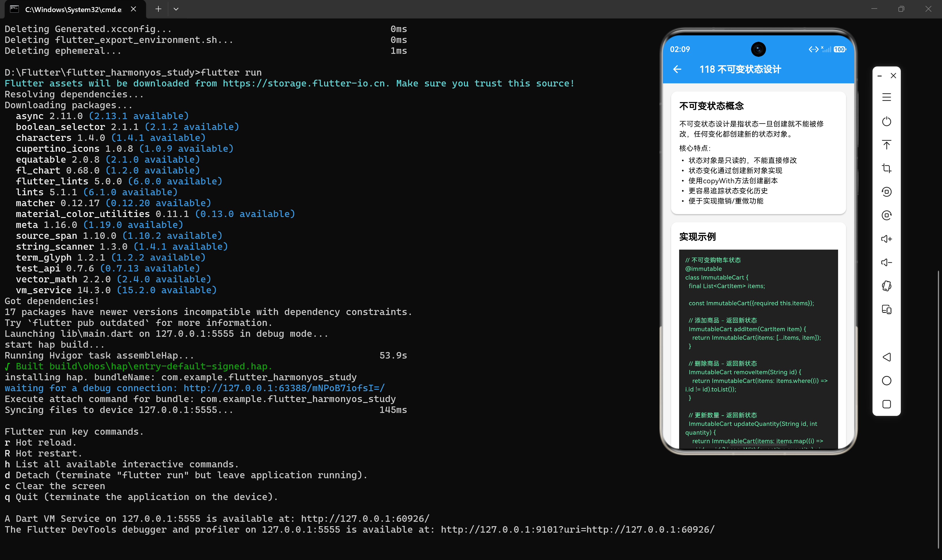Image resolution: width=942 pixels, height=560 pixels.
Task: Click the first rotate-screen icon in the emulator toolbar
Action: point(886,192)
